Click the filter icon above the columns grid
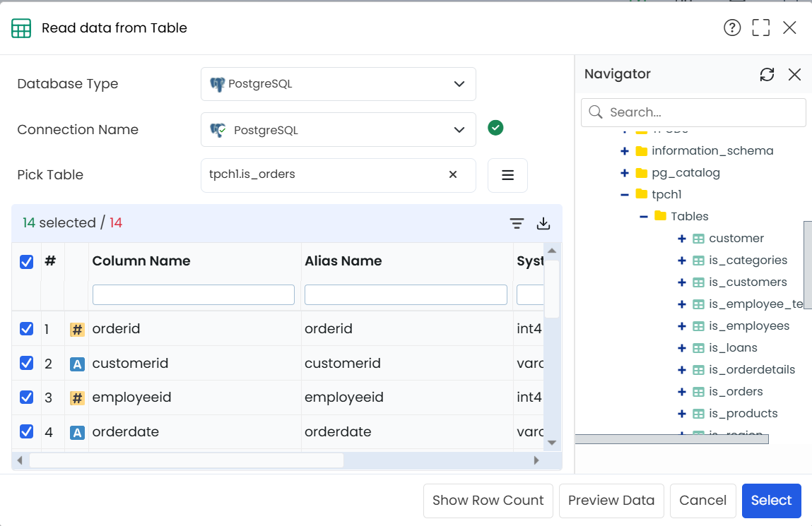 click(517, 223)
